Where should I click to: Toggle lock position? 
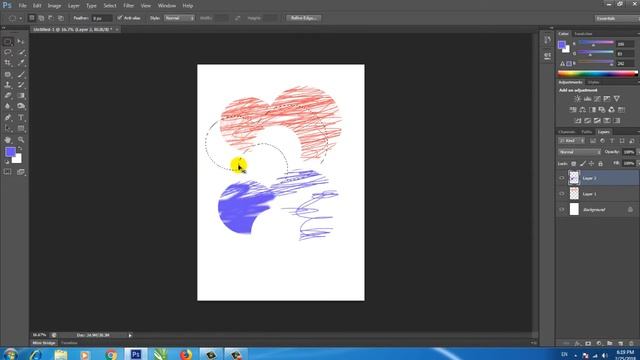591,164
